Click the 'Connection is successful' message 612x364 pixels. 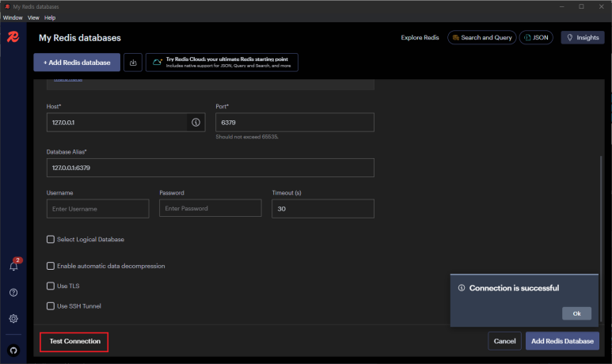pyautogui.click(x=514, y=288)
